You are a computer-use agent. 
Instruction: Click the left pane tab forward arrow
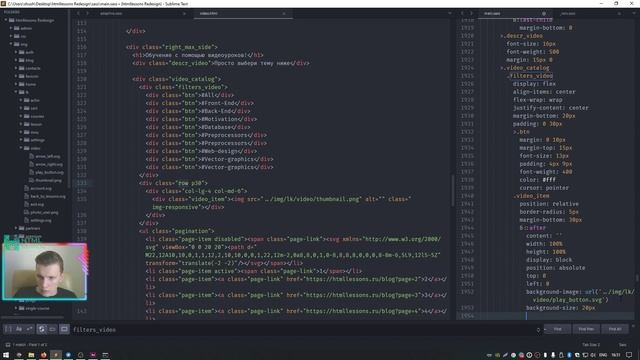point(87,13)
